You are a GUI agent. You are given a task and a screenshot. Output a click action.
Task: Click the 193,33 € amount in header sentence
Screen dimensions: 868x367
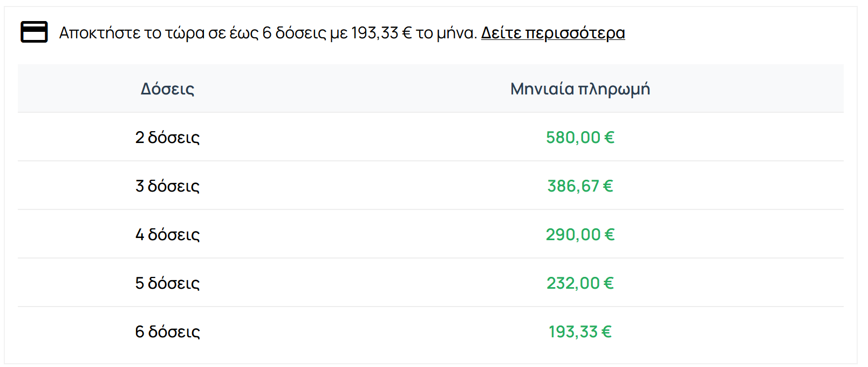pyautogui.click(x=381, y=33)
